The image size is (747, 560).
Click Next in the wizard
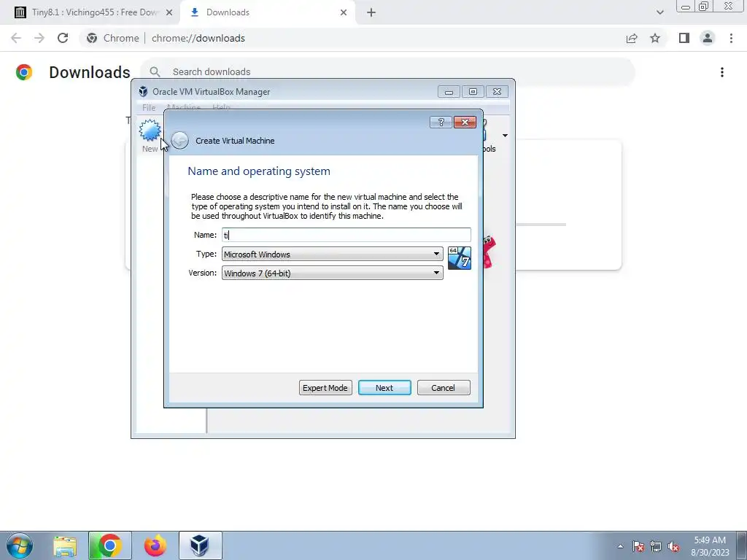384,388
